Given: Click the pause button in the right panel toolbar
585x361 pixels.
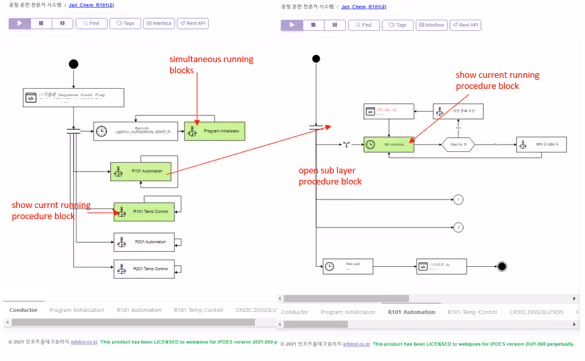Looking at the screenshot, I should [335, 25].
